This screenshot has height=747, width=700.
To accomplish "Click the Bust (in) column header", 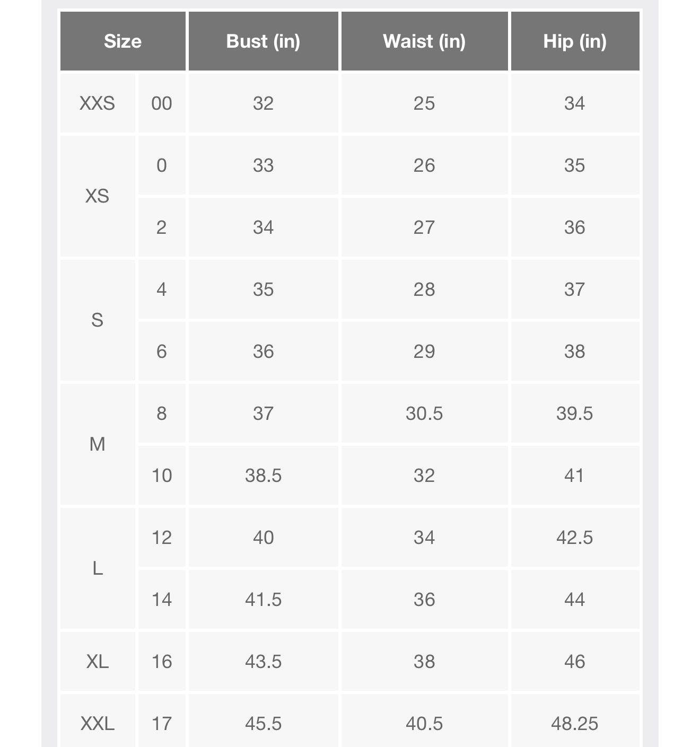I will [263, 41].
